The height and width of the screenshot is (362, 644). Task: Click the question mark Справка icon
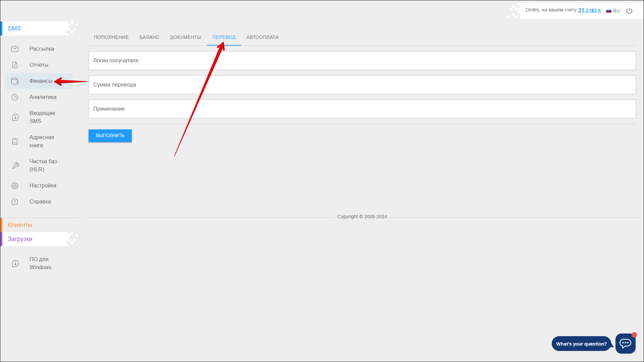(x=15, y=202)
